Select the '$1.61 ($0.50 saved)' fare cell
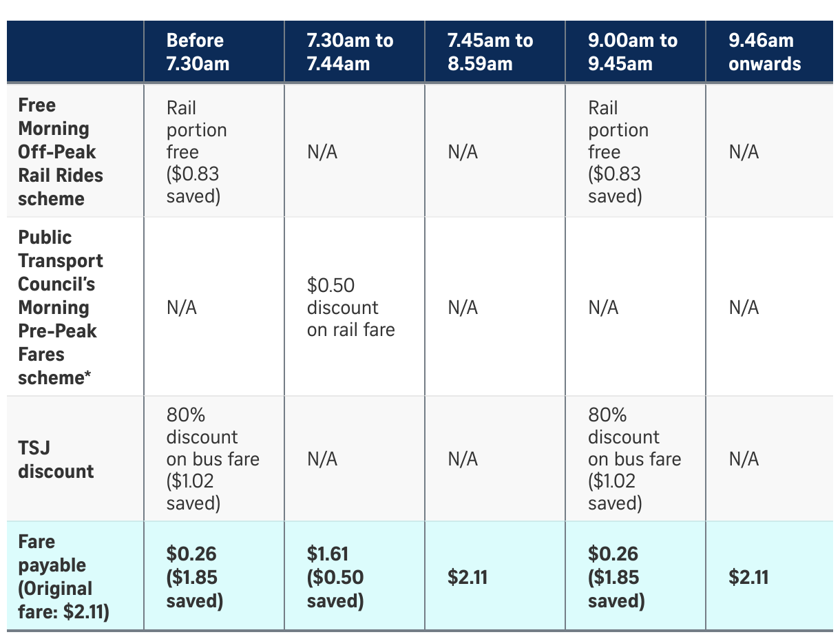Viewport: 840px width, 639px height. tap(335, 576)
